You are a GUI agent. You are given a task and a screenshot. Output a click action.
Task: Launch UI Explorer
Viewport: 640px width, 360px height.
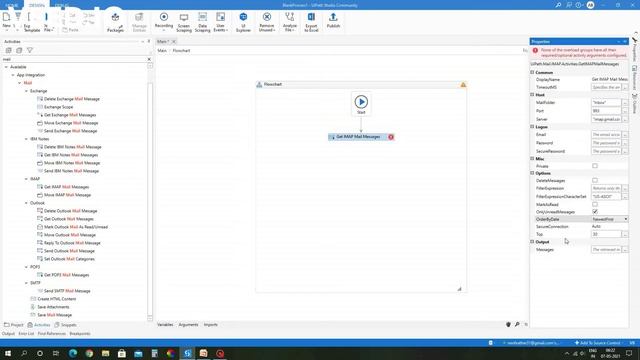pyautogui.click(x=243, y=22)
